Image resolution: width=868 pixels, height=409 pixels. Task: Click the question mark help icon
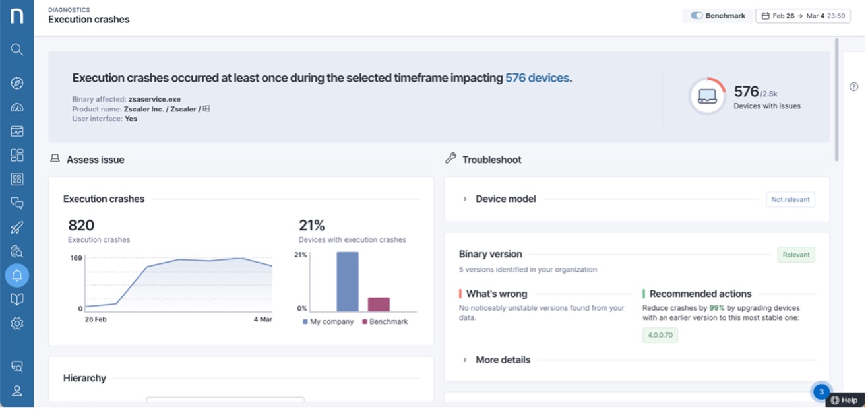853,87
